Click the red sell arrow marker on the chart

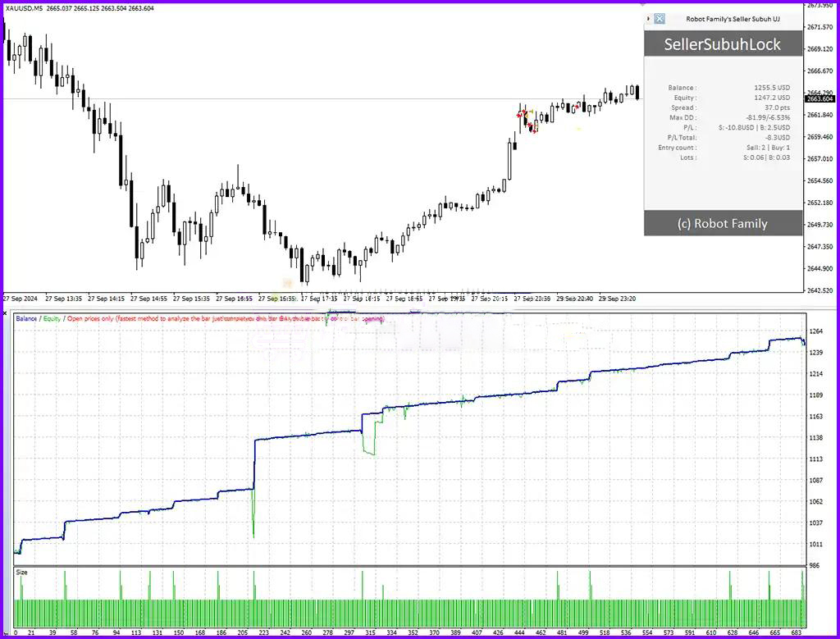coord(520,115)
